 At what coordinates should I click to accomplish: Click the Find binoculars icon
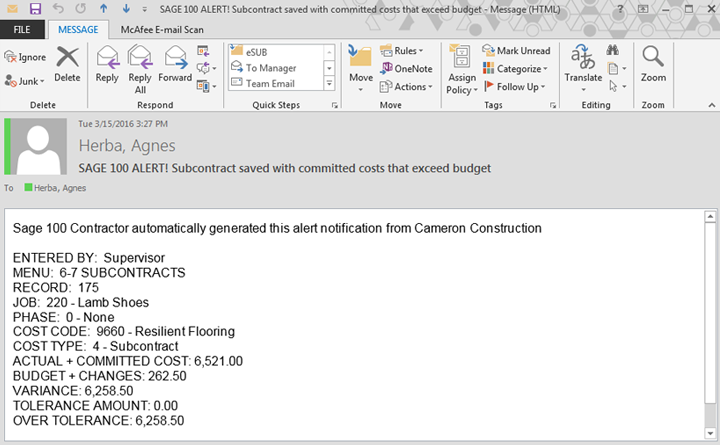613,50
